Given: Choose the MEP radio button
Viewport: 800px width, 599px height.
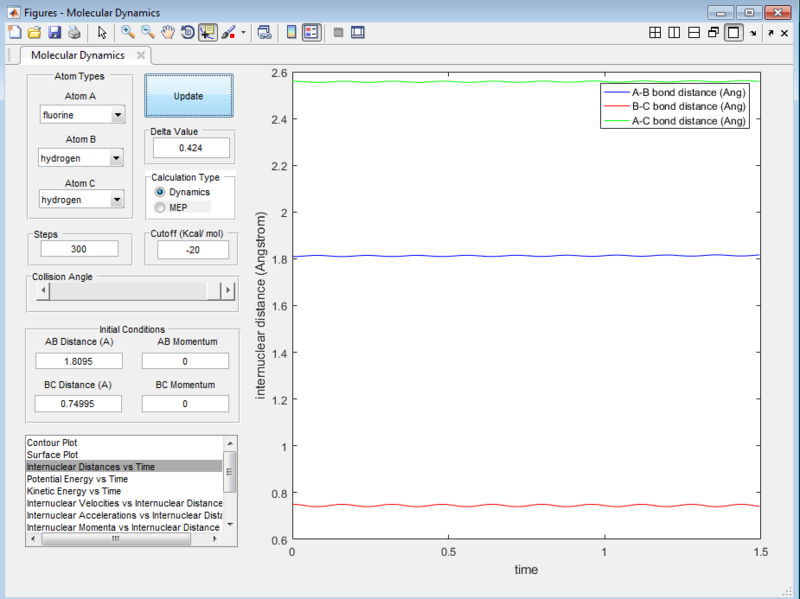Looking at the screenshot, I should [160, 207].
